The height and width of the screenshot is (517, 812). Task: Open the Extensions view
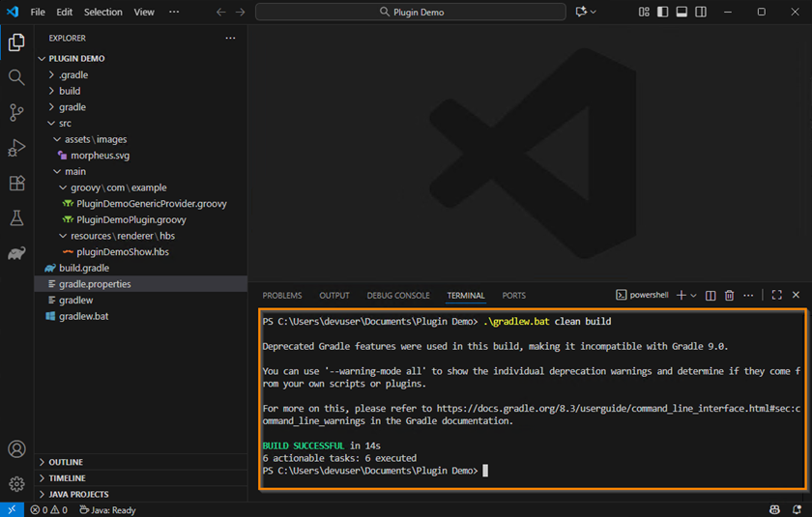tap(16, 184)
